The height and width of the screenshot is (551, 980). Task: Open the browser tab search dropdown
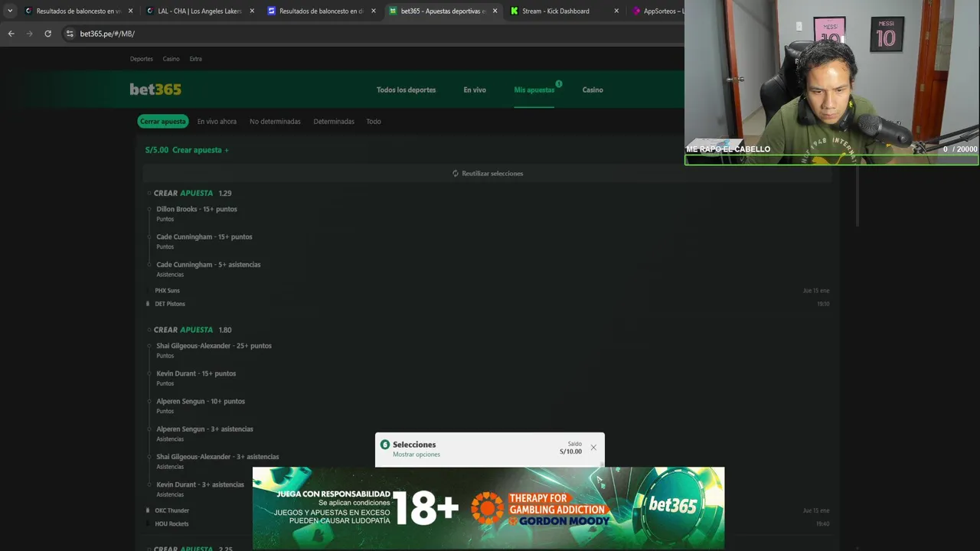click(x=9, y=11)
